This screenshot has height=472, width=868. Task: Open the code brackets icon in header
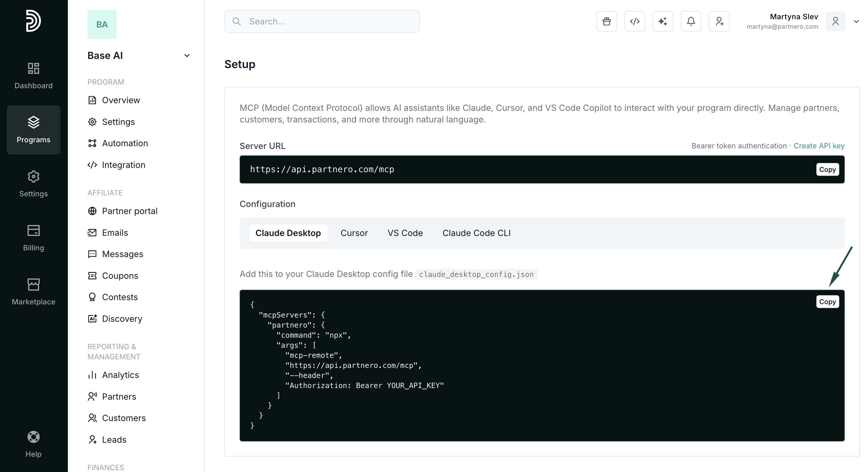[x=634, y=22]
